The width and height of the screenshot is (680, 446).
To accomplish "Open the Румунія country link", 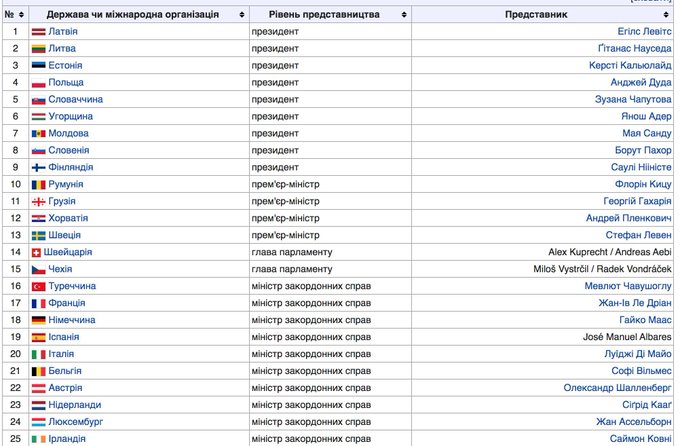I will pos(66,184).
